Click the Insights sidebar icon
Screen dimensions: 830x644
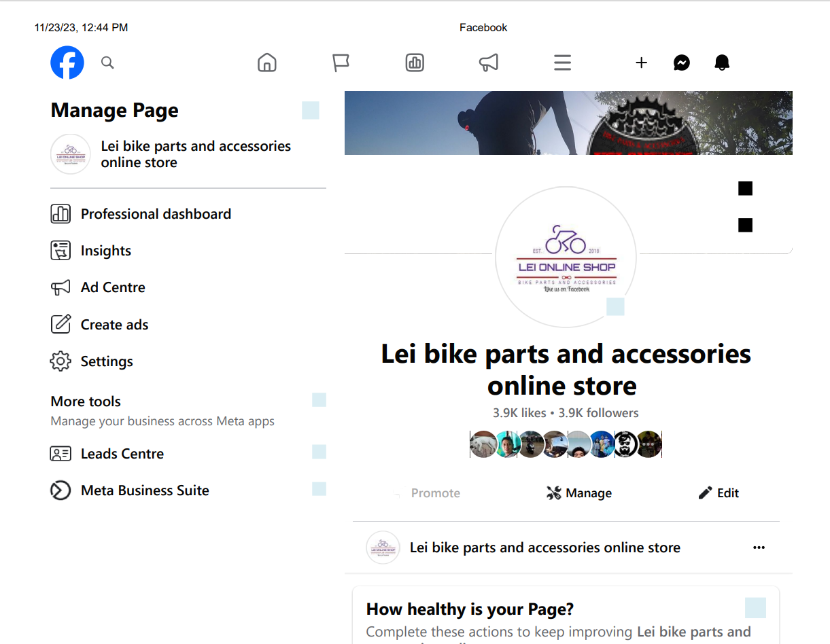[60, 251]
